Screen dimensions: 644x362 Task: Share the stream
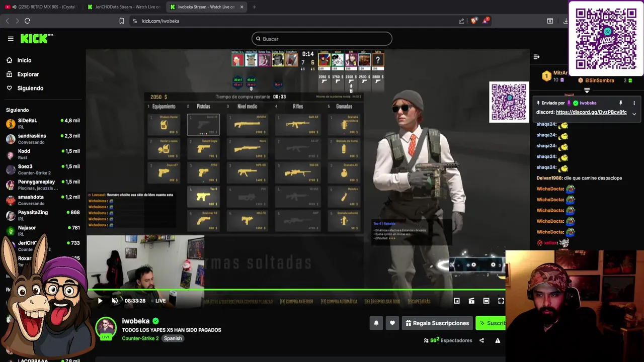pyautogui.click(x=481, y=340)
